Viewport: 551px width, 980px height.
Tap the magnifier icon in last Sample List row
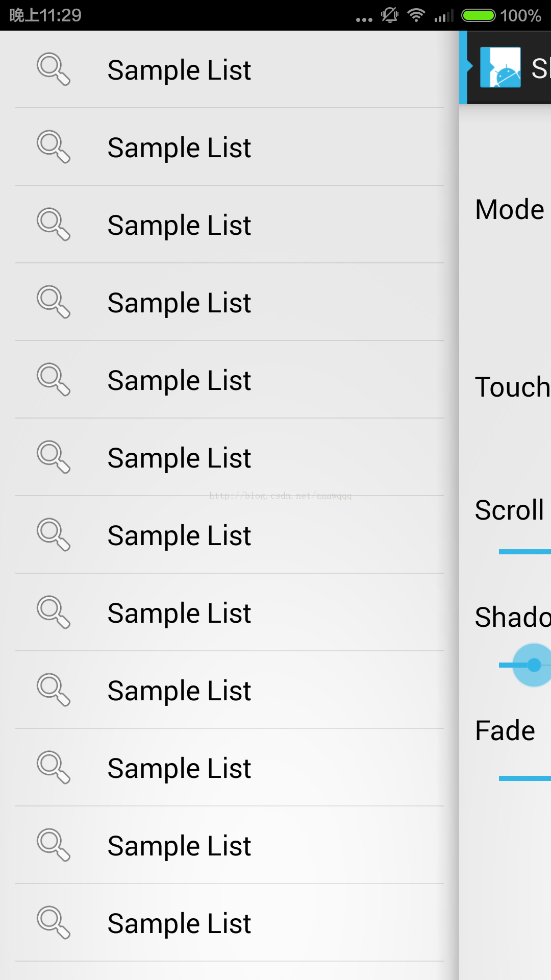(54, 923)
